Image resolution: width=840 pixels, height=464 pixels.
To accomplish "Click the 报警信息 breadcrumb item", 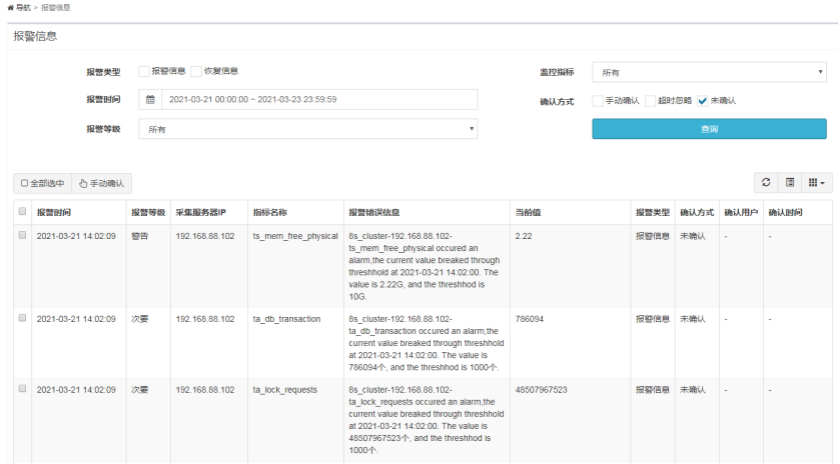I will coord(56,8).
